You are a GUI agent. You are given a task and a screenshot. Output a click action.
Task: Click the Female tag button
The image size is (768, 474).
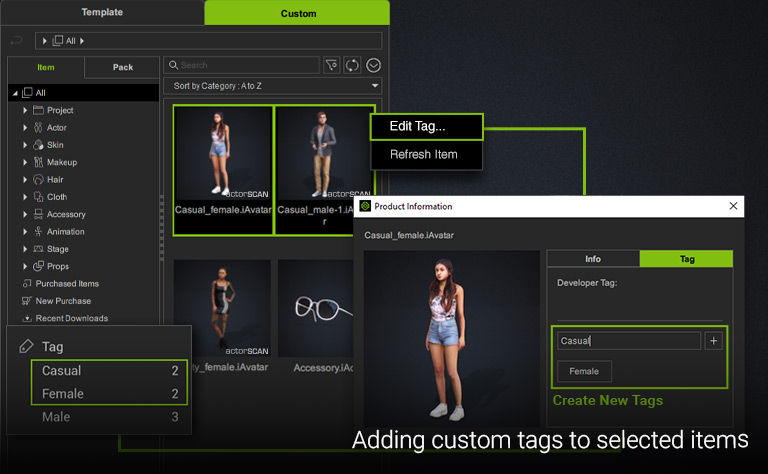(584, 371)
